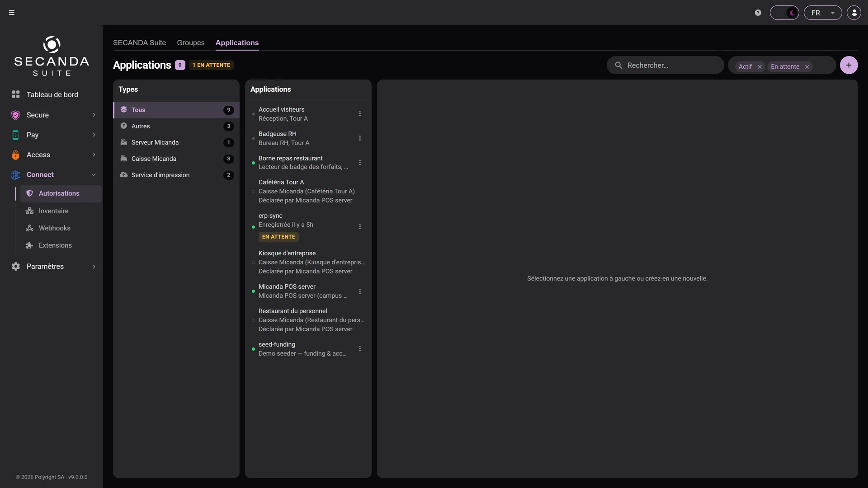Select the Tous type filter

tap(176, 110)
